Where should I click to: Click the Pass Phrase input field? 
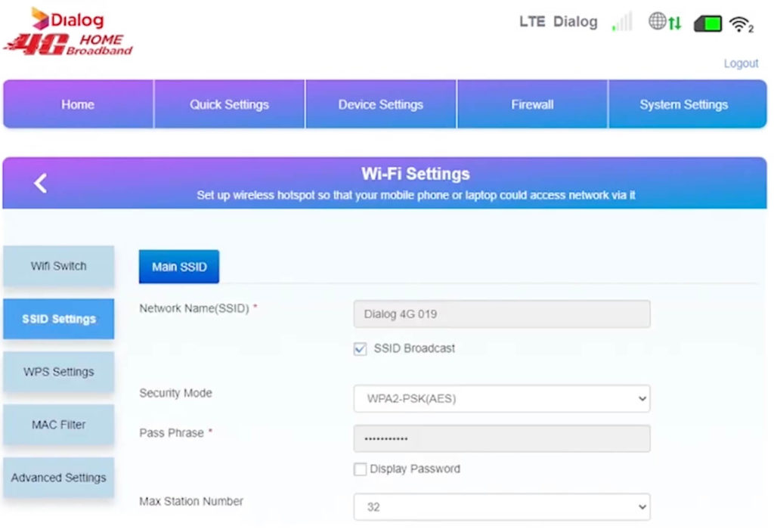pos(502,438)
